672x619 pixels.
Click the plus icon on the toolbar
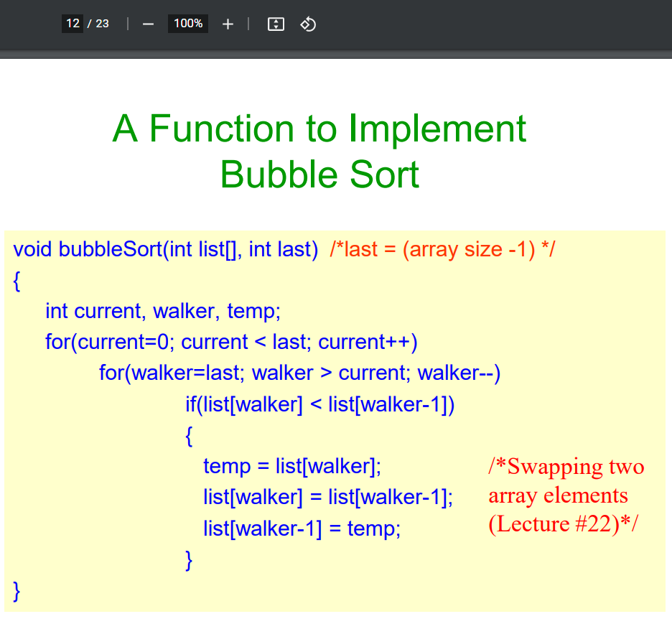pyautogui.click(x=228, y=24)
